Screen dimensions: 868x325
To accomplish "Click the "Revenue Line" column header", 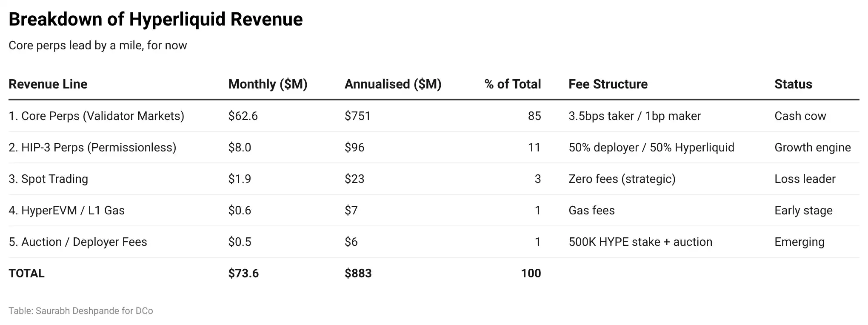I will (x=48, y=84).
